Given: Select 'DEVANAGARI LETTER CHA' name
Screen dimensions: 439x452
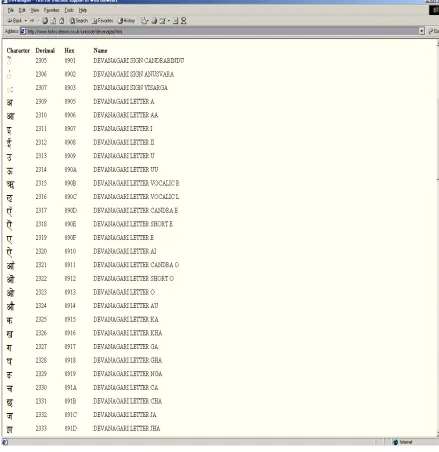Looking at the screenshot, I should tap(127, 401).
